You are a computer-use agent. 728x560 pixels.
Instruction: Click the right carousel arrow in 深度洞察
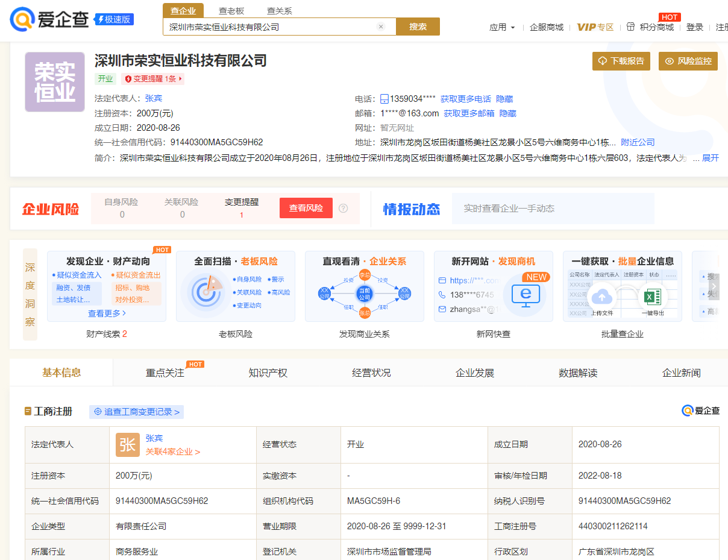tap(714, 286)
